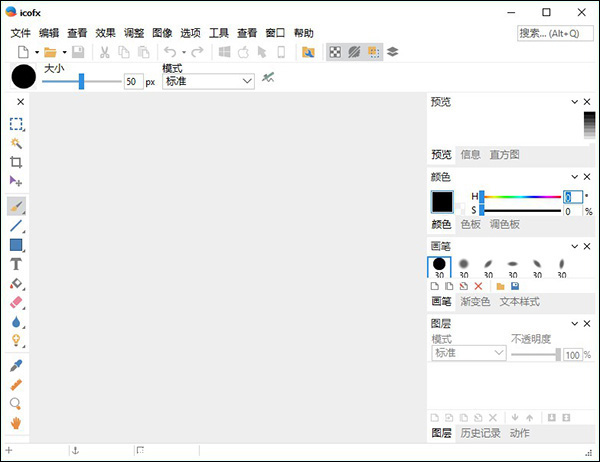Select the color picker eyedropper tool
The width and height of the screenshot is (600, 462).
coord(16,366)
